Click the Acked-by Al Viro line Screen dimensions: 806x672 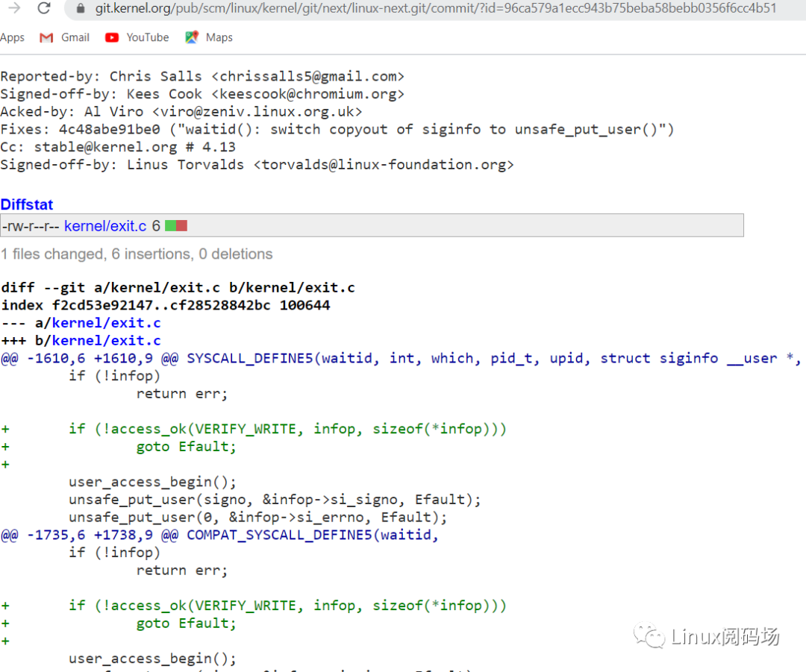point(181,111)
